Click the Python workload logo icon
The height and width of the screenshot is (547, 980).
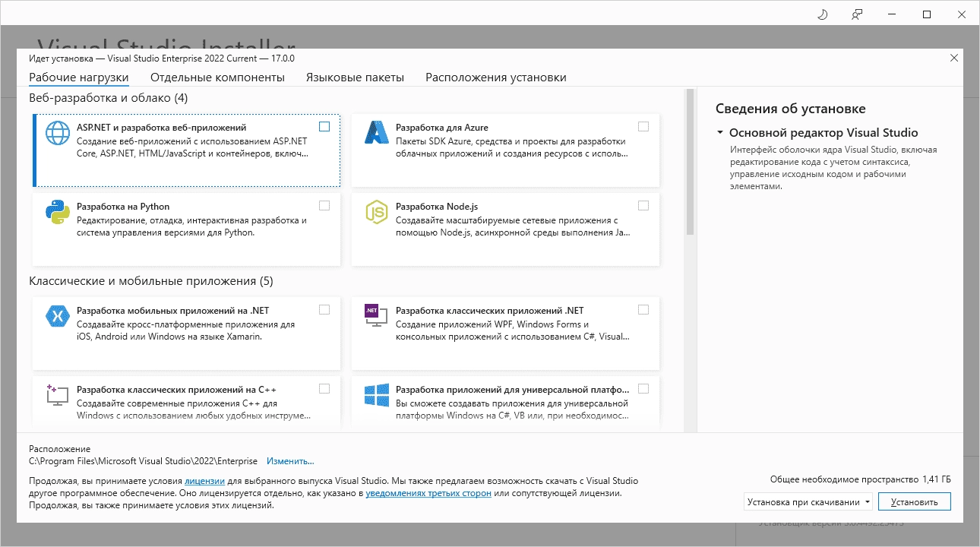(58, 212)
